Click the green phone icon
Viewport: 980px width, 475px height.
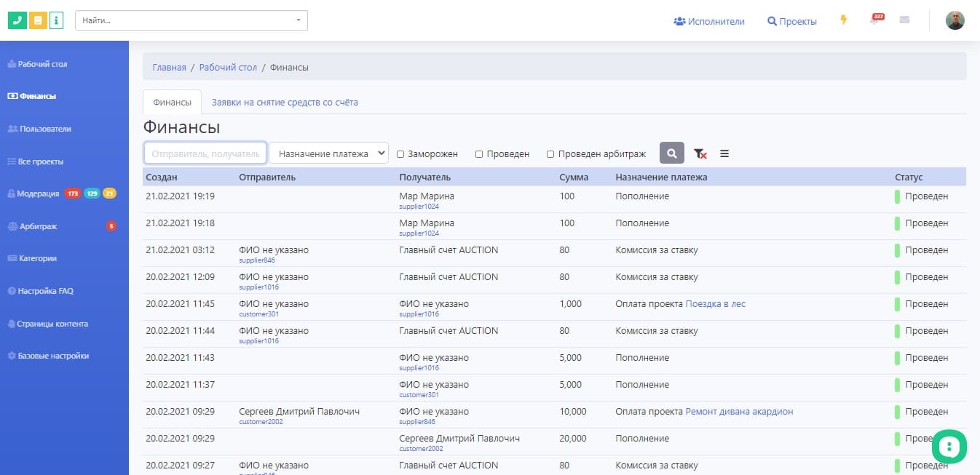(17, 20)
